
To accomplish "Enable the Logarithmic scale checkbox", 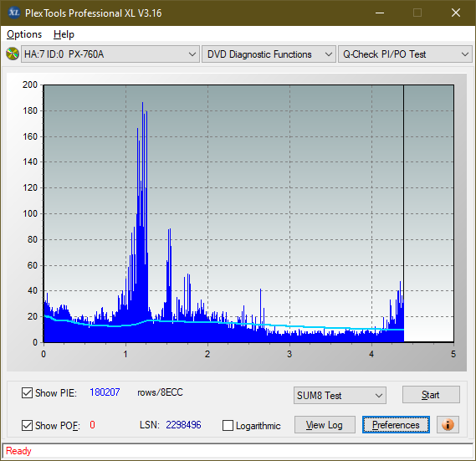I will coord(228,426).
